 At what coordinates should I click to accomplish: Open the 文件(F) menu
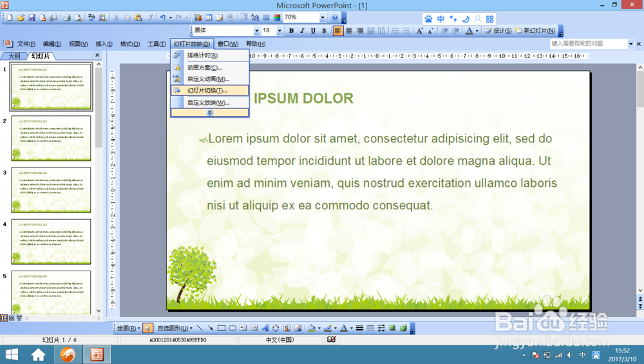pos(26,44)
